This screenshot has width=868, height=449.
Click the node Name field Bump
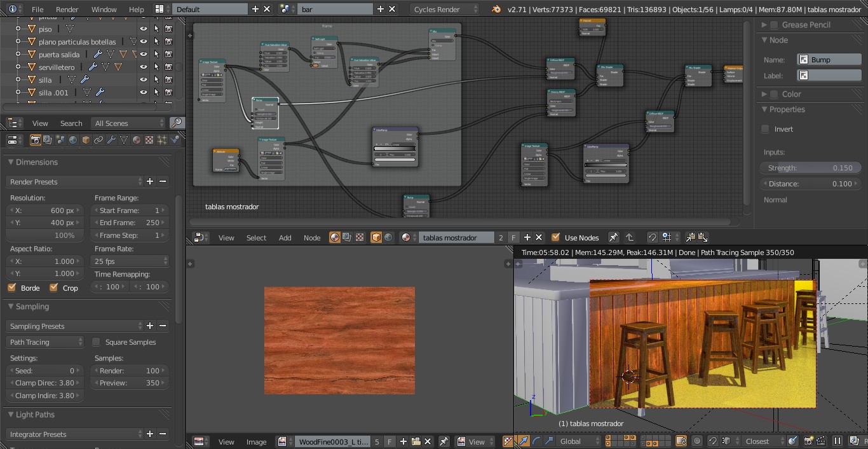[x=829, y=60]
